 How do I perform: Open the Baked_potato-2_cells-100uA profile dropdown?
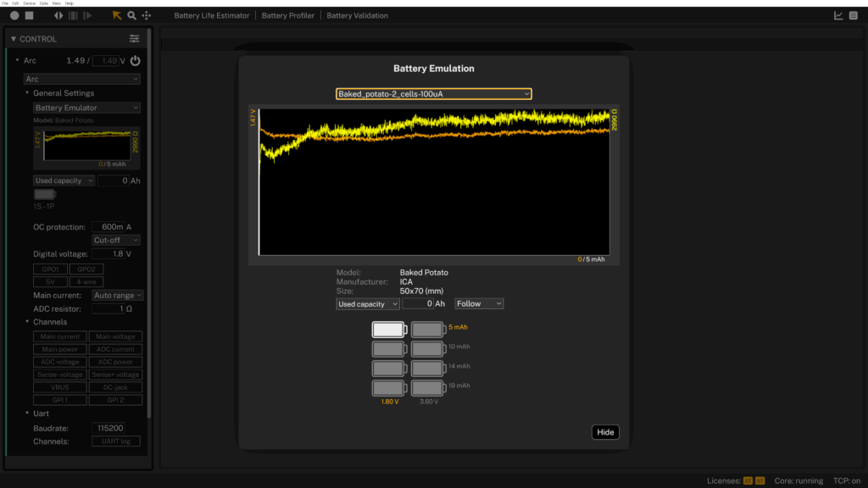[x=433, y=93]
